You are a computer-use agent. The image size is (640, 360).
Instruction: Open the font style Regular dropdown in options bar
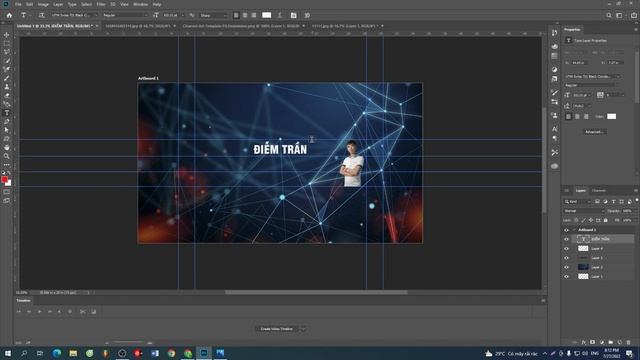click(x=125, y=15)
